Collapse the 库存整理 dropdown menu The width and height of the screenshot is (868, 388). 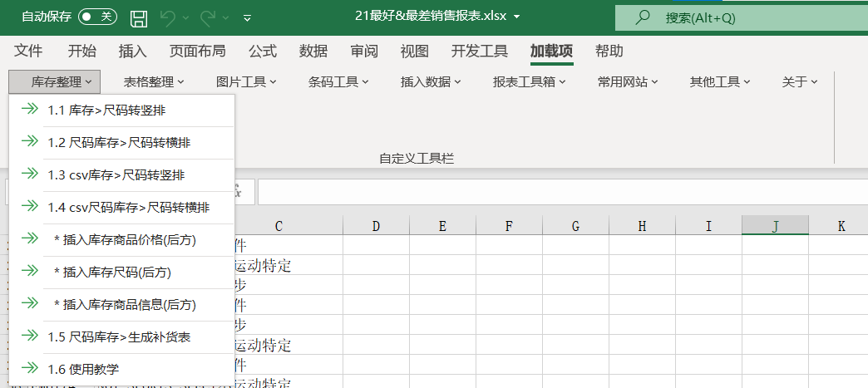(x=54, y=82)
